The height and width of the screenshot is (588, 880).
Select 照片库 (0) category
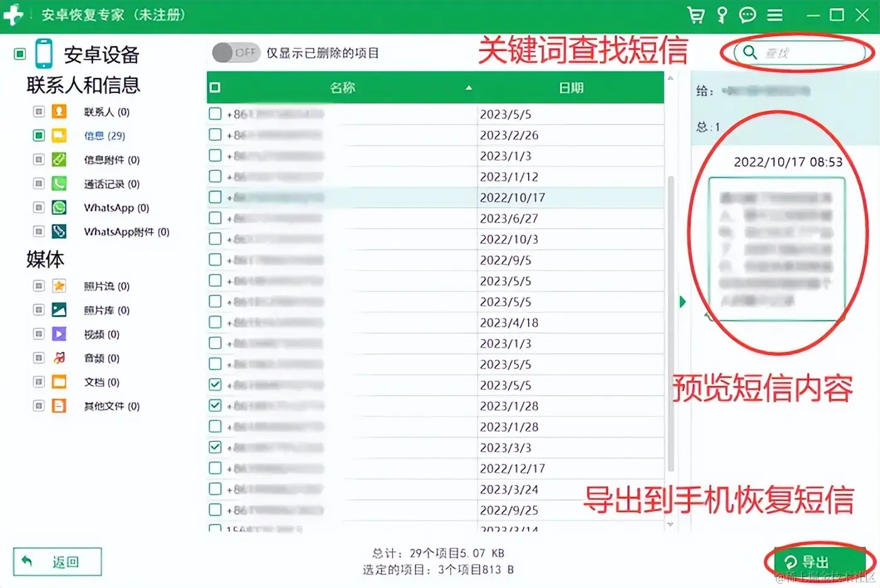(x=106, y=310)
